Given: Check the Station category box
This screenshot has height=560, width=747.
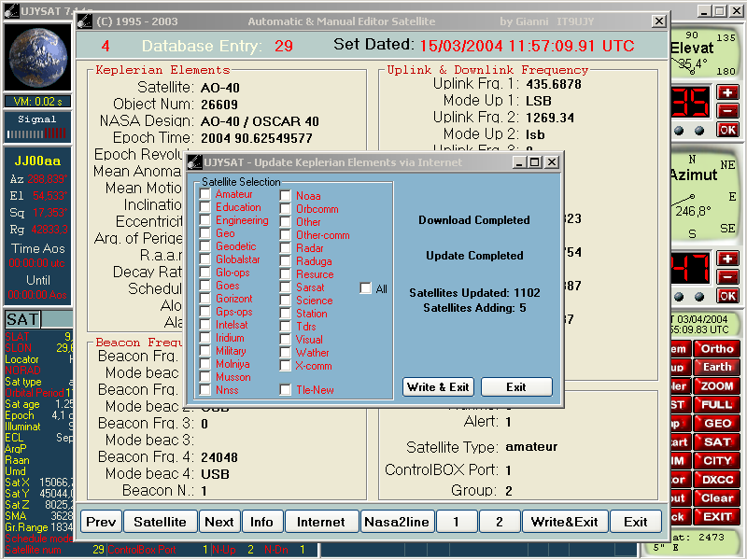Looking at the screenshot, I should coord(286,314).
